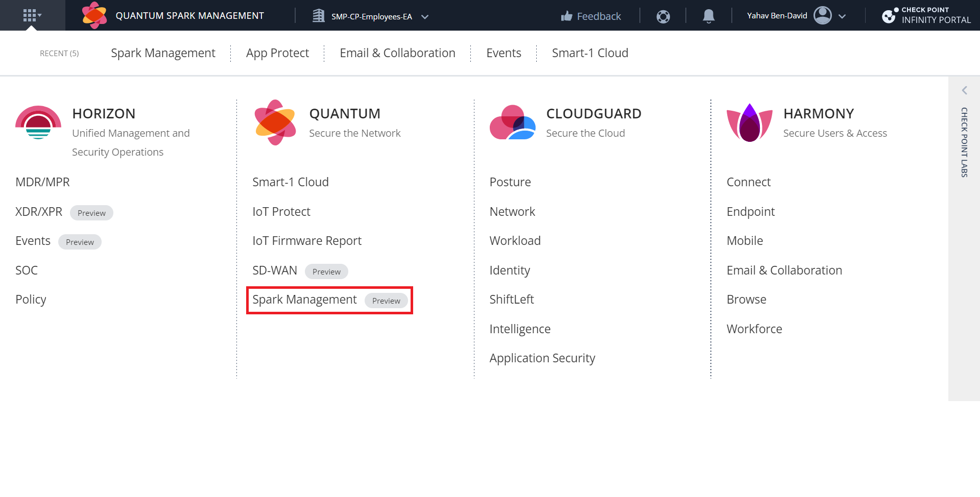Image resolution: width=980 pixels, height=497 pixels.
Task: Open Workforce under Harmony
Action: [x=754, y=329]
